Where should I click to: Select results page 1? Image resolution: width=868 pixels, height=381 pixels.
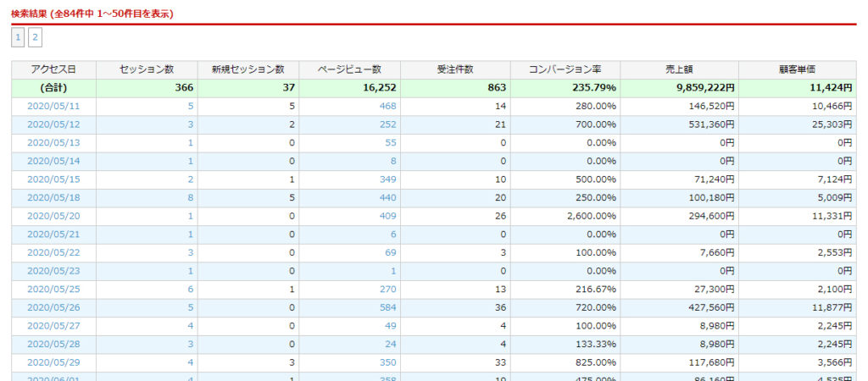coord(18,37)
